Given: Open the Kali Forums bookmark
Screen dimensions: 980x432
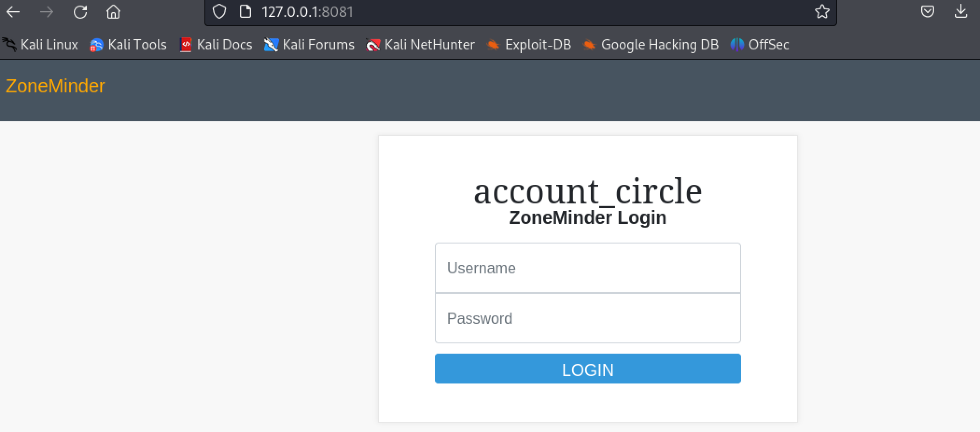Looking at the screenshot, I should tap(309, 45).
